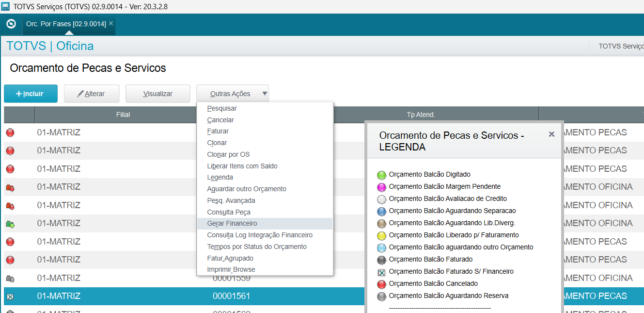The width and height of the screenshot is (644, 313).
Task: Open Pesq. Avançada menu entry
Action: pyautogui.click(x=265, y=200)
